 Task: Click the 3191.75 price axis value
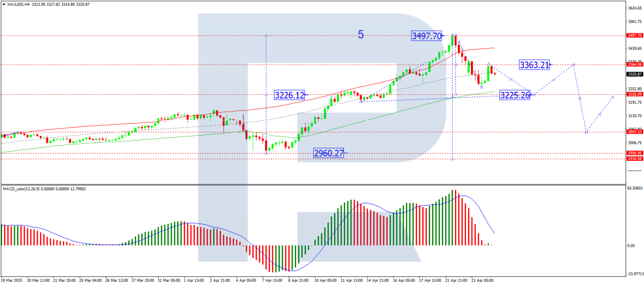point(634,102)
